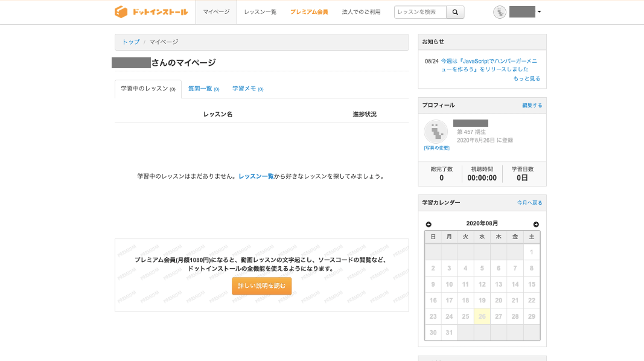This screenshot has width=644, height=361.
Task: Click the もっと見る link in notices
Action: pos(526,78)
